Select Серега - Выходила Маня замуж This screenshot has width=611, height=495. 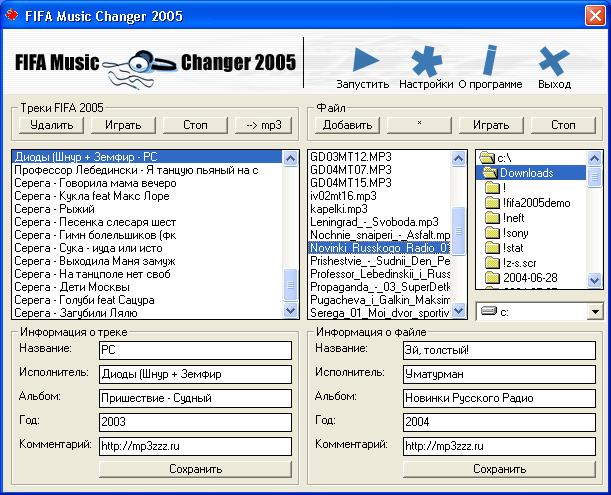coord(147,261)
